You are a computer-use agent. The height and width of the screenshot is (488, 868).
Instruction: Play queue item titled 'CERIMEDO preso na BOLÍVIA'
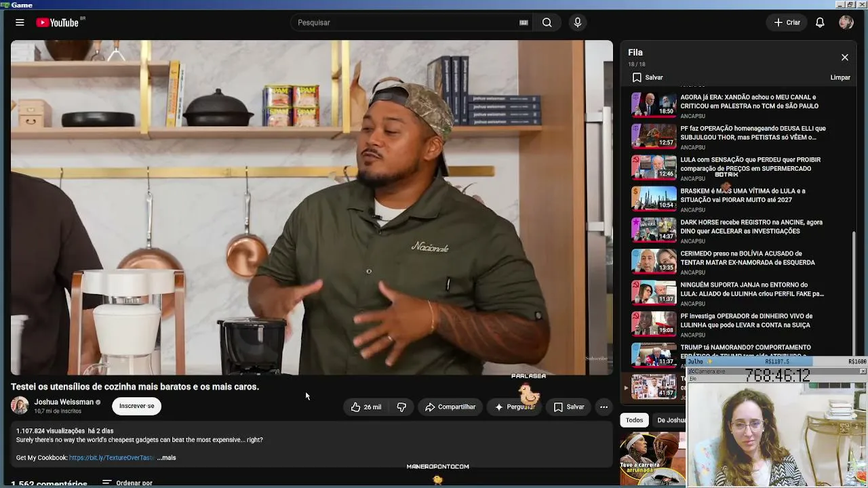click(x=747, y=258)
